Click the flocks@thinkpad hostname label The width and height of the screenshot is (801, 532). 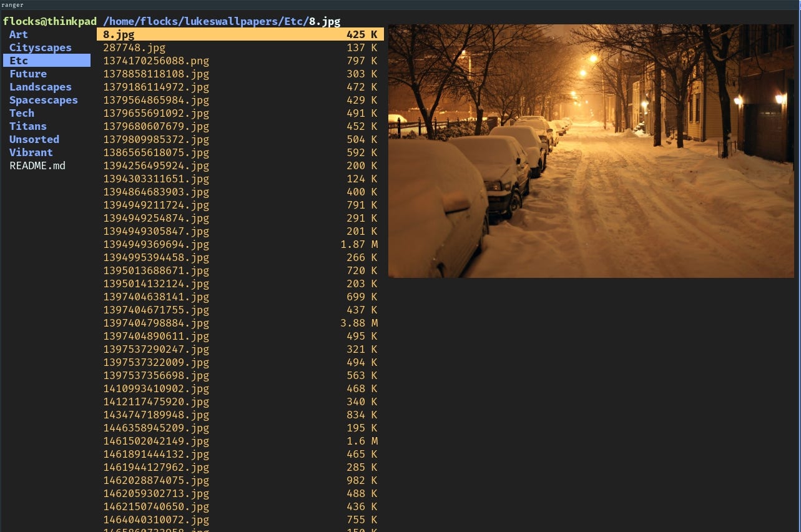pyautogui.click(x=49, y=21)
